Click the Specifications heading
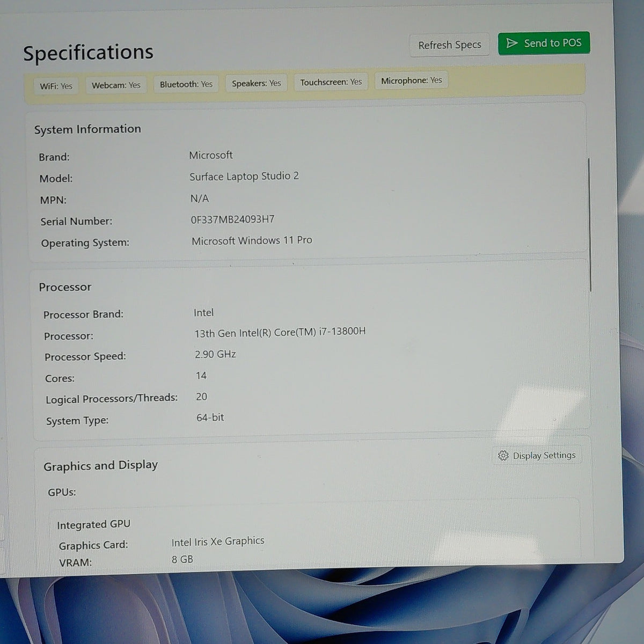The height and width of the screenshot is (644, 644). click(x=88, y=53)
